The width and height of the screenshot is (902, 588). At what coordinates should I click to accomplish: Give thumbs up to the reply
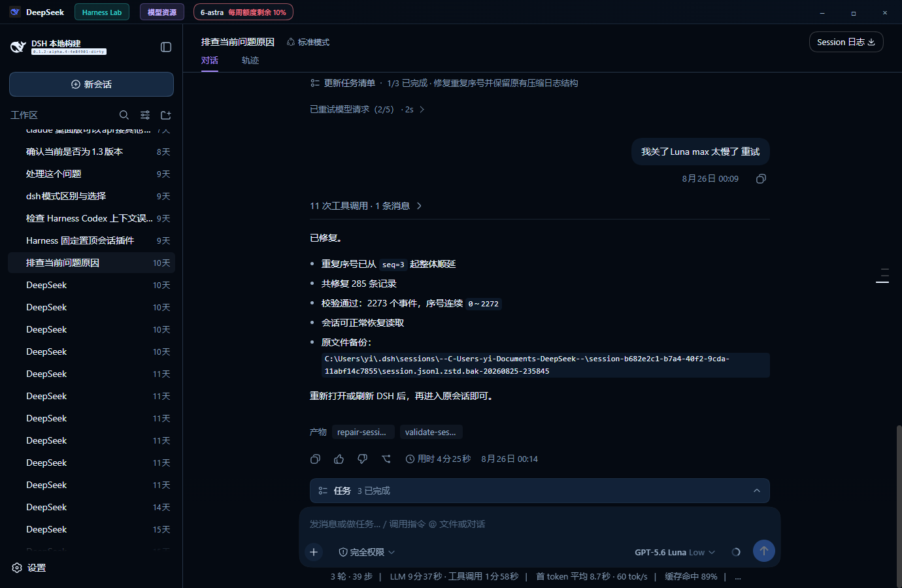pos(339,459)
